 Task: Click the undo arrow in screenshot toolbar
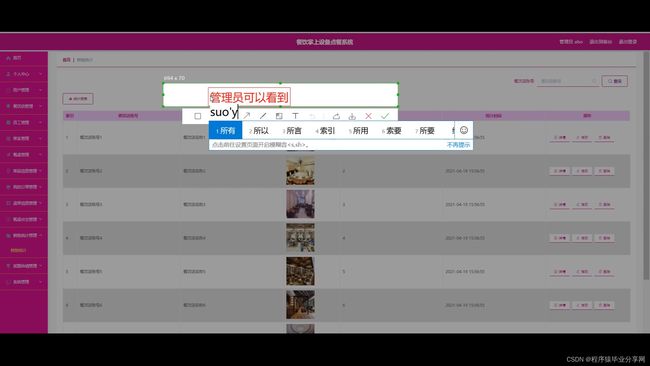313,116
